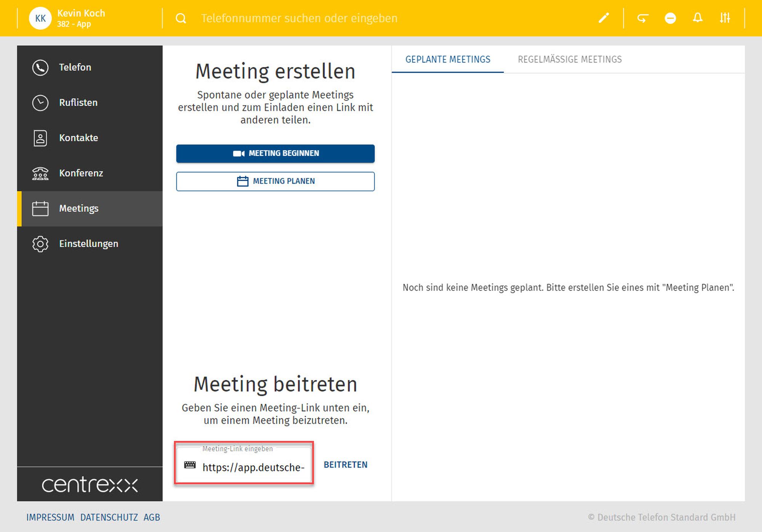Viewport: 762px width, 532px height.
Task: Go to Kontakte section
Action: point(78,138)
